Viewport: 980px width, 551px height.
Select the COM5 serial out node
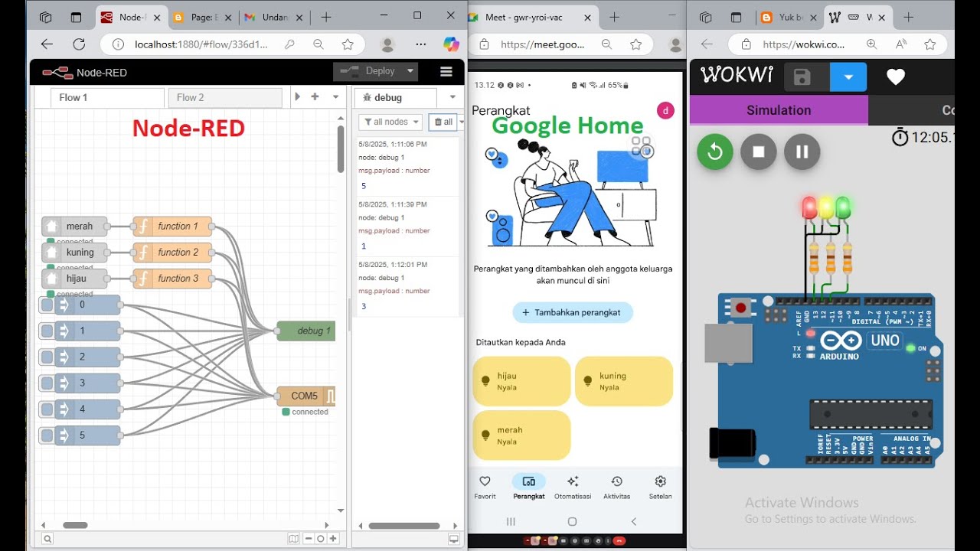coord(306,396)
